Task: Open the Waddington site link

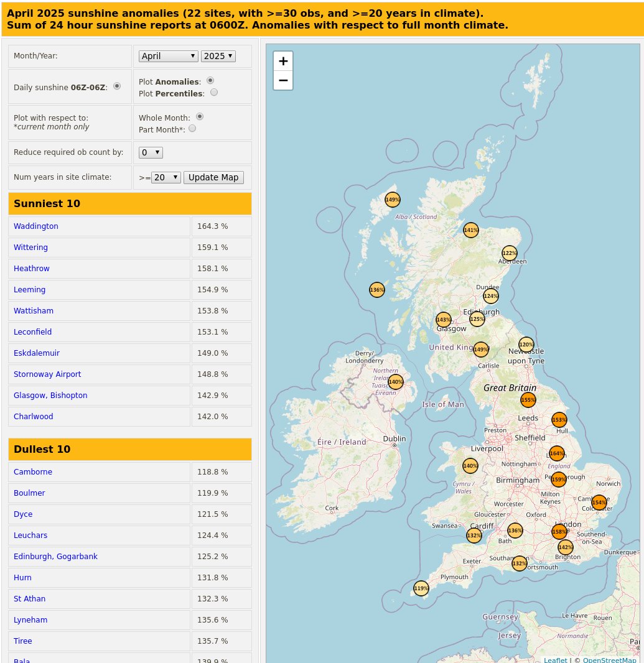Action: [x=35, y=226]
